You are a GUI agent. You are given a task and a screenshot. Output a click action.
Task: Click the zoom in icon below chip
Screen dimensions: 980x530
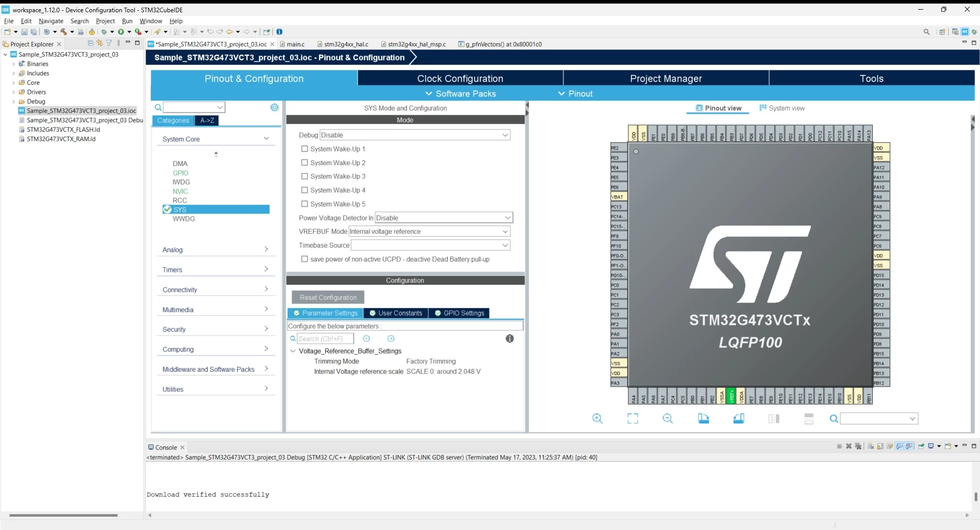coord(597,419)
